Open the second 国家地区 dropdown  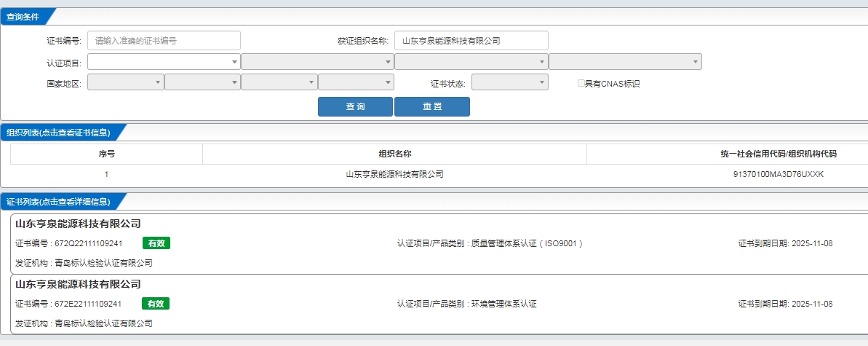pyautogui.click(x=202, y=82)
